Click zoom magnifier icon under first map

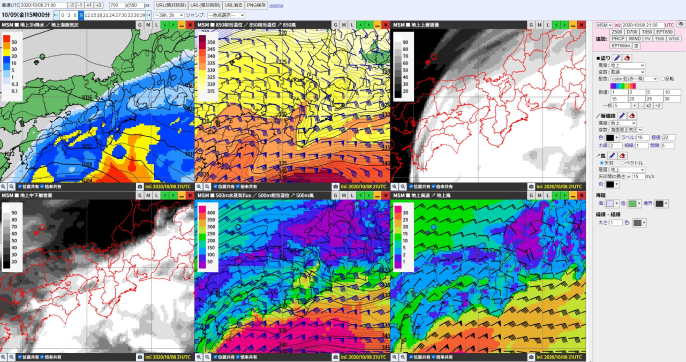pos(4,186)
